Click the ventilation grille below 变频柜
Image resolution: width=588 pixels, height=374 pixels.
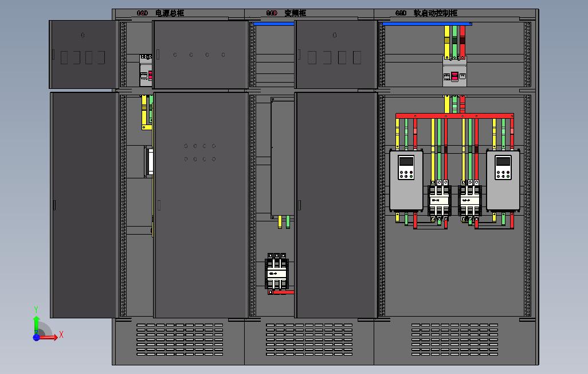pyautogui.click(x=309, y=340)
